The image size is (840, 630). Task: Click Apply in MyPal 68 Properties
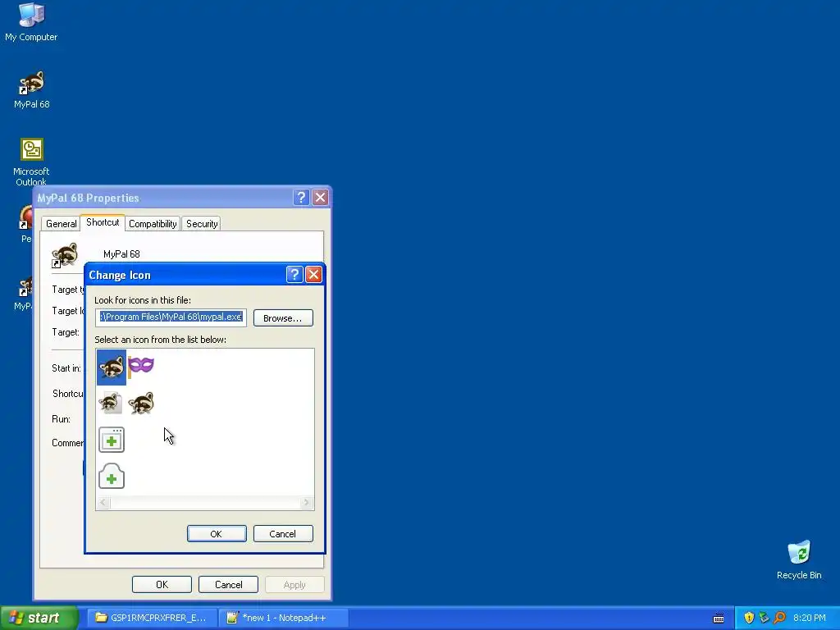click(x=294, y=584)
